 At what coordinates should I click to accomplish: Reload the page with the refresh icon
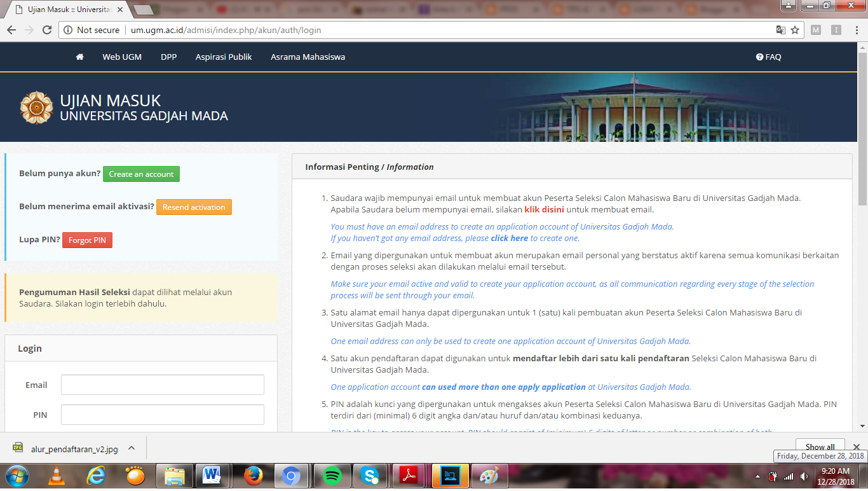pos(47,30)
